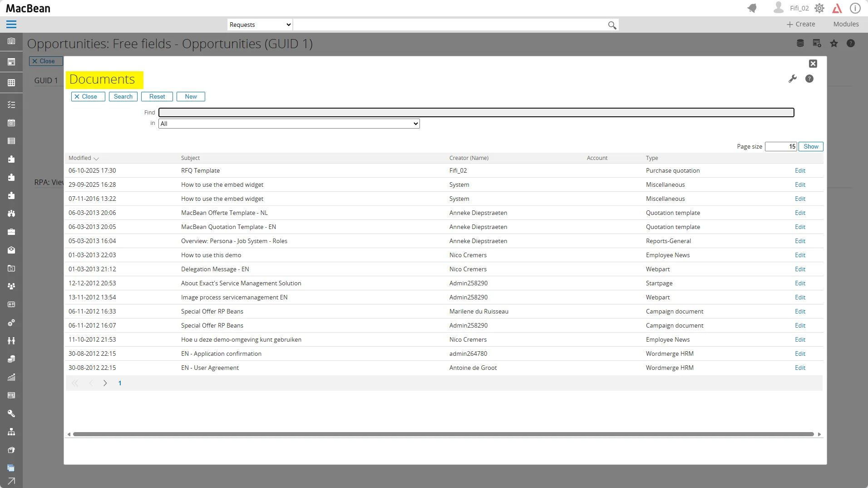Click the Search button in Documents dialog
The width and height of the screenshot is (868, 488).
[123, 97]
